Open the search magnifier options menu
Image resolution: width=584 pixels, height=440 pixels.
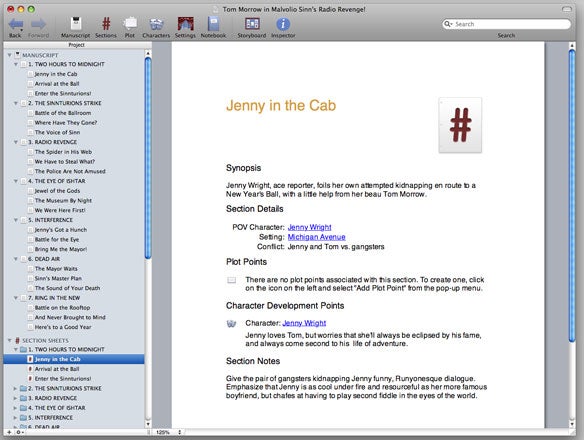[448, 24]
